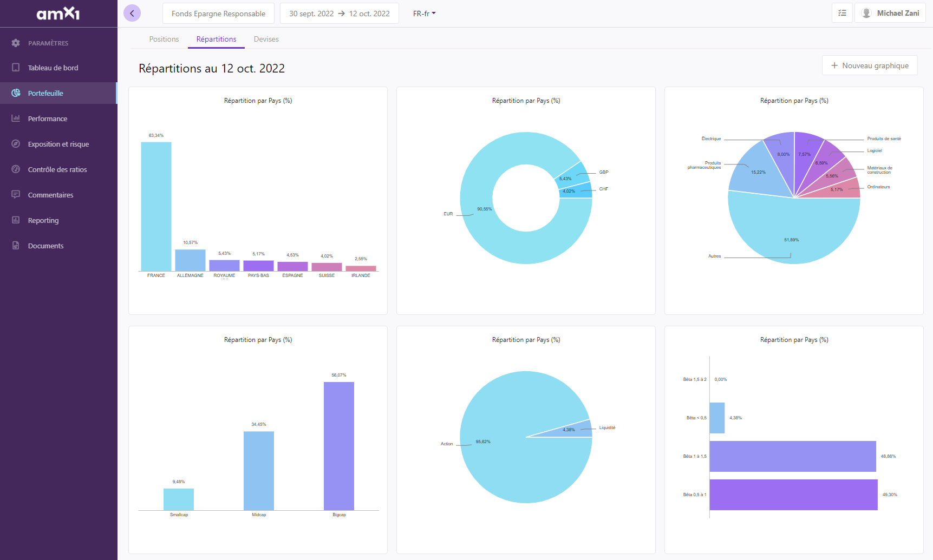Click arrow between the date range
Image resolution: width=933 pixels, height=560 pixels.
[x=341, y=14]
